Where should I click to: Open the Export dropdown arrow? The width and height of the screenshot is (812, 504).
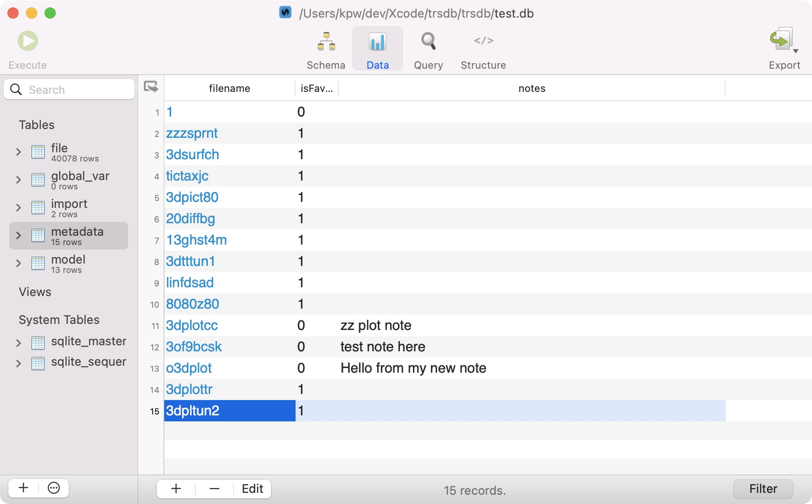point(796,51)
